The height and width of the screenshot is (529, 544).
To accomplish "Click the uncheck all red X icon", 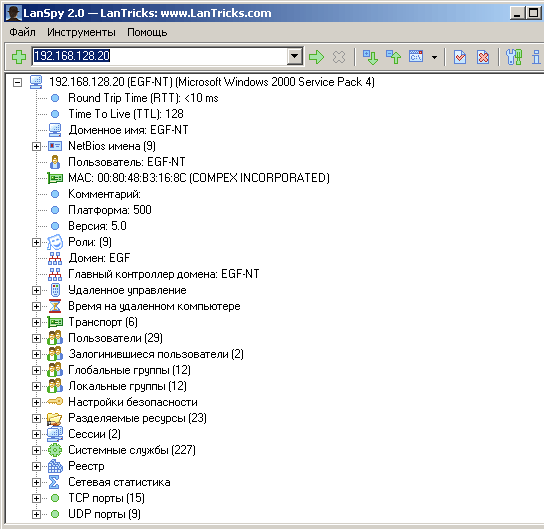I will (483, 57).
